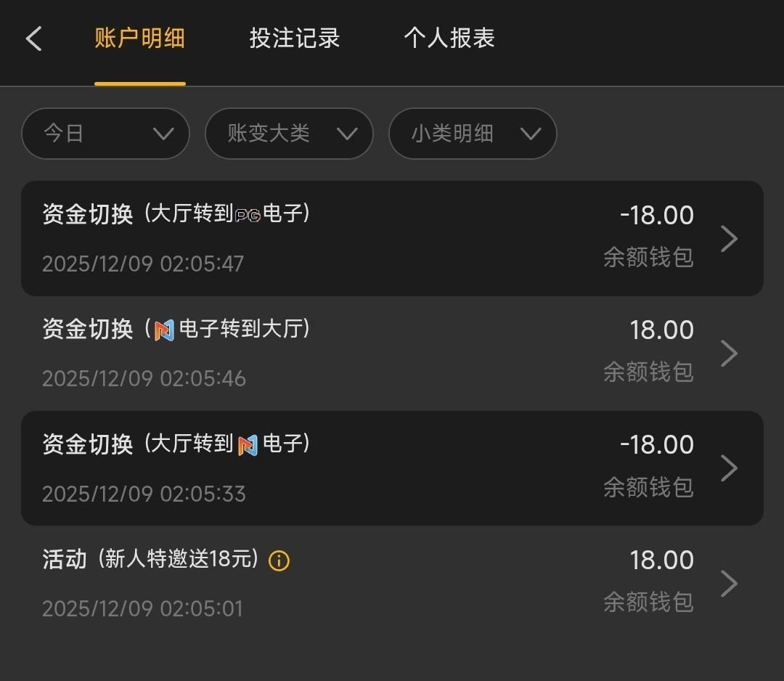The width and height of the screenshot is (784, 681).
Task: Switch to the 投注记录 tab
Action: tap(295, 38)
